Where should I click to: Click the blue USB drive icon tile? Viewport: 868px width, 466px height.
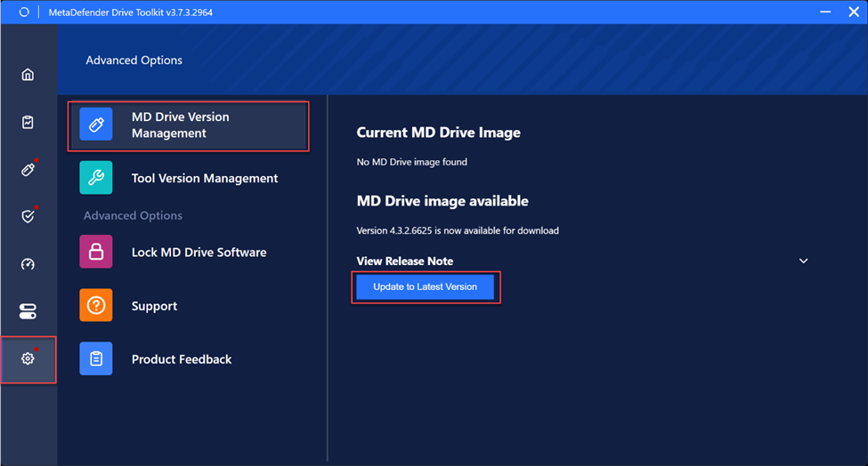coord(96,125)
